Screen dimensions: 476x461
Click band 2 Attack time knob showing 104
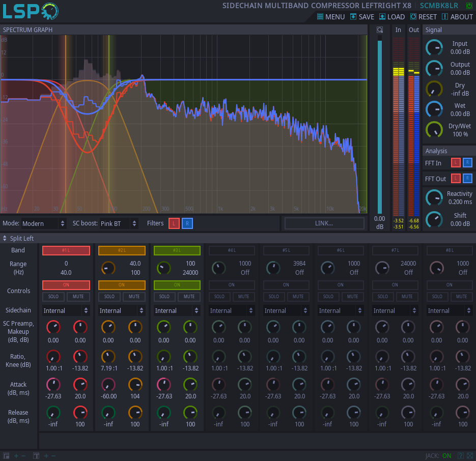[x=135, y=385]
